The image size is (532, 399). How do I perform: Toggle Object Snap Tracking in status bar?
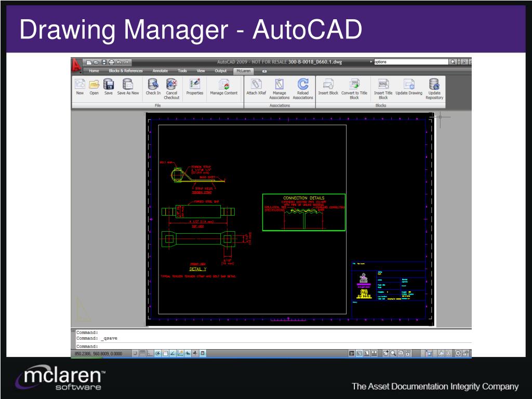pos(172,353)
